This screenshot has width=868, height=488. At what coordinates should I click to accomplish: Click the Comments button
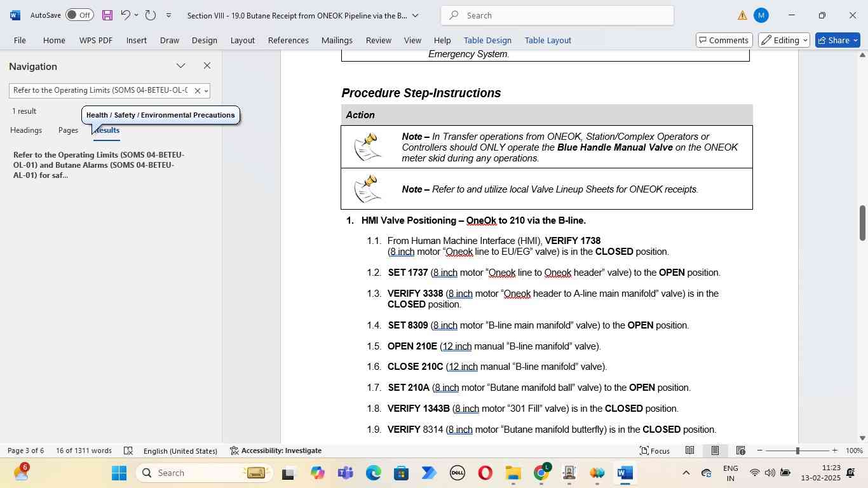[x=724, y=40]
